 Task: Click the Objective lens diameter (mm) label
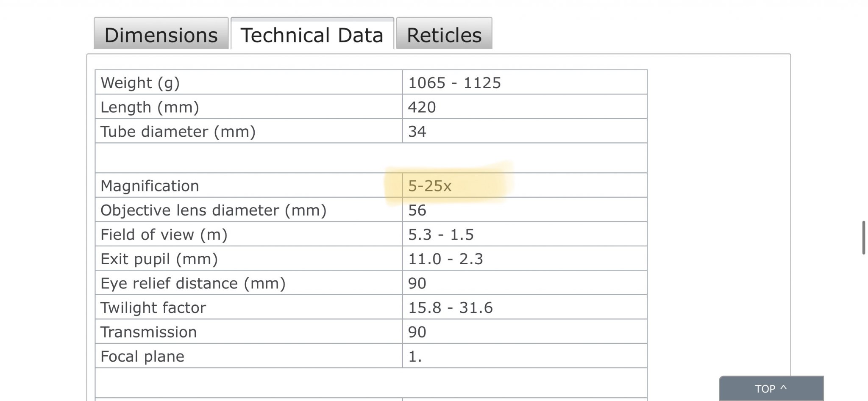click(213, 210)
